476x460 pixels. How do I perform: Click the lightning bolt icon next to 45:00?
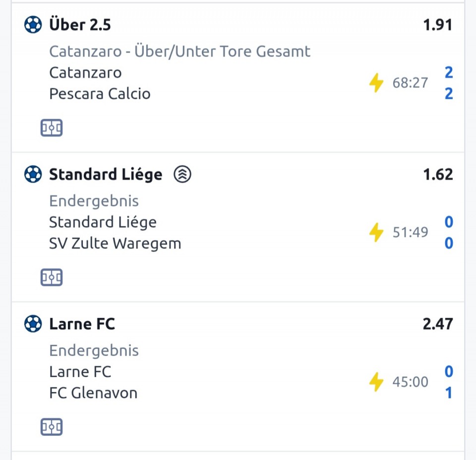click(376, 382)
